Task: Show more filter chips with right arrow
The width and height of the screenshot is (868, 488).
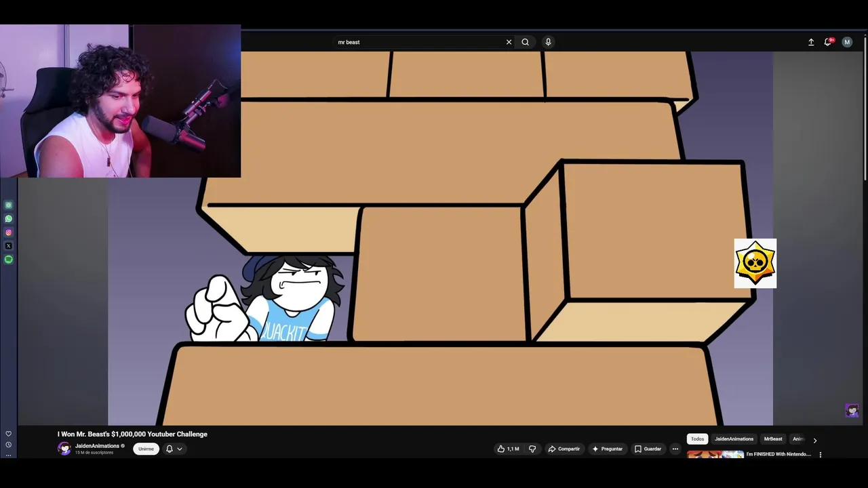Action: tap(815, 440)
